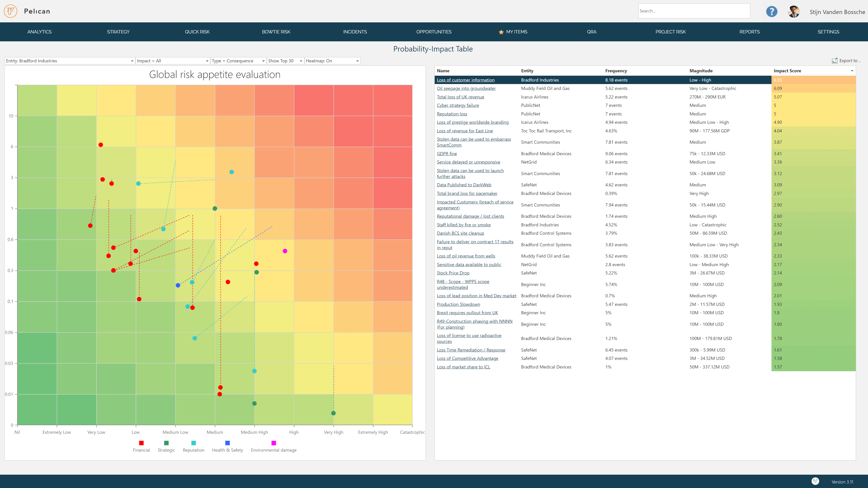
Task: Click the footer logo near Version 3.11
Action: [x=815, y=481]
